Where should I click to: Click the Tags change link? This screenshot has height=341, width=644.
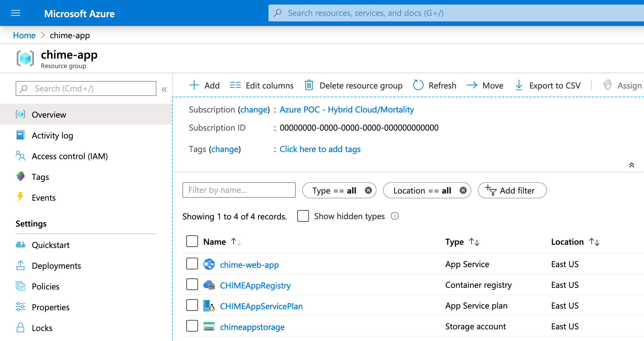click(x=225, y=149)
